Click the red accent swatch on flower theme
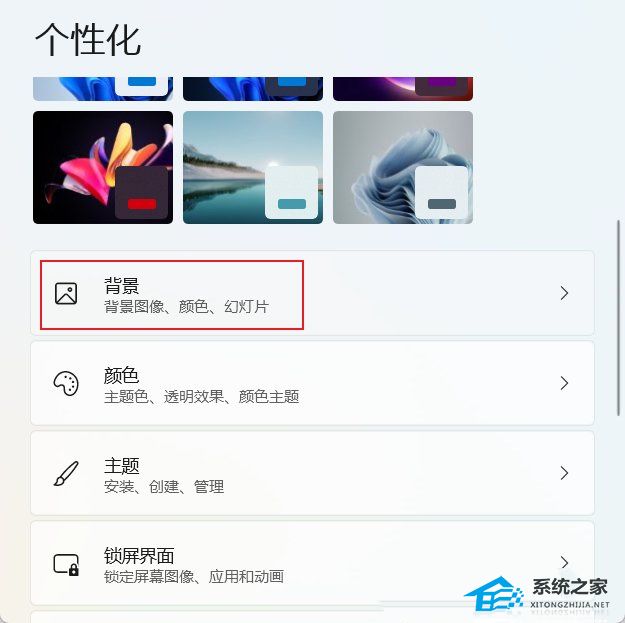Screen dimensions: 625x623 (142, 204)
